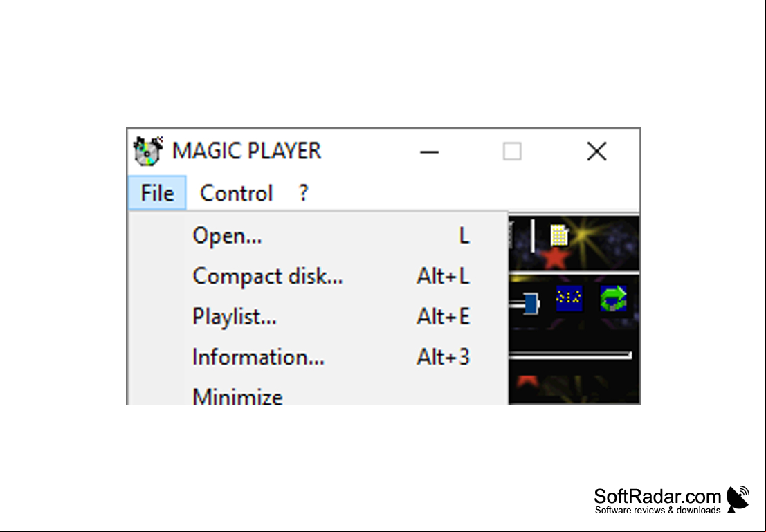Minimize the Magic Player window
Viewport: 766px width, 532px height.
coord(429,152)
